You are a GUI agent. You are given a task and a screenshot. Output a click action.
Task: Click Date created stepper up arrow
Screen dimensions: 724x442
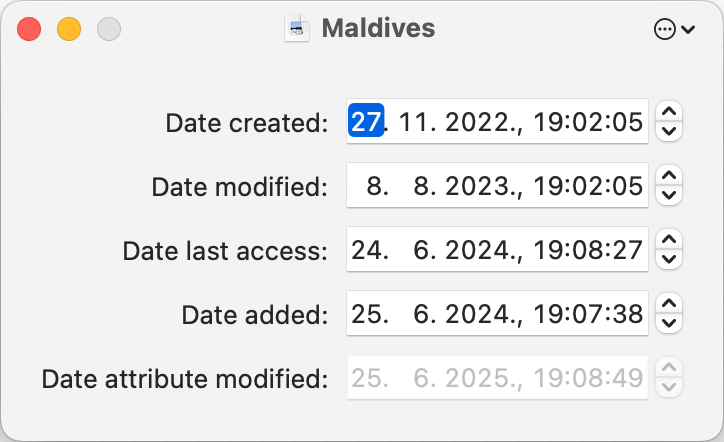pyautogui.click(x=669, y=112)
